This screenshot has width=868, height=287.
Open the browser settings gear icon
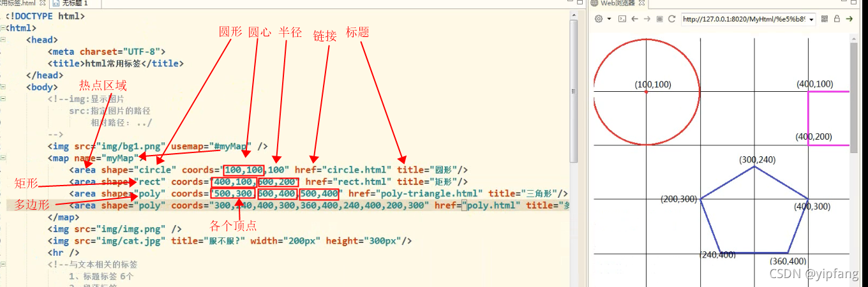[599, 19]
